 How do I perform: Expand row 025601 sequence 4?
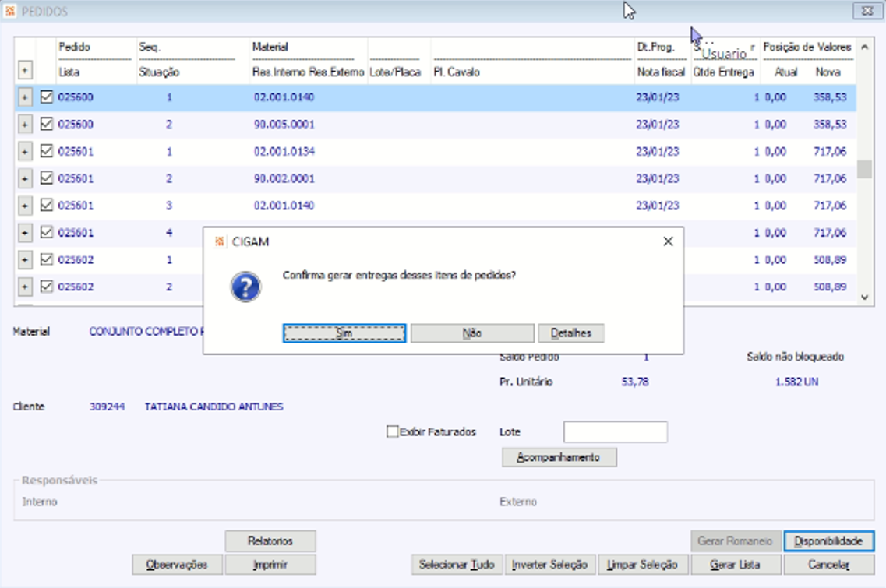[x=25, y=233]
